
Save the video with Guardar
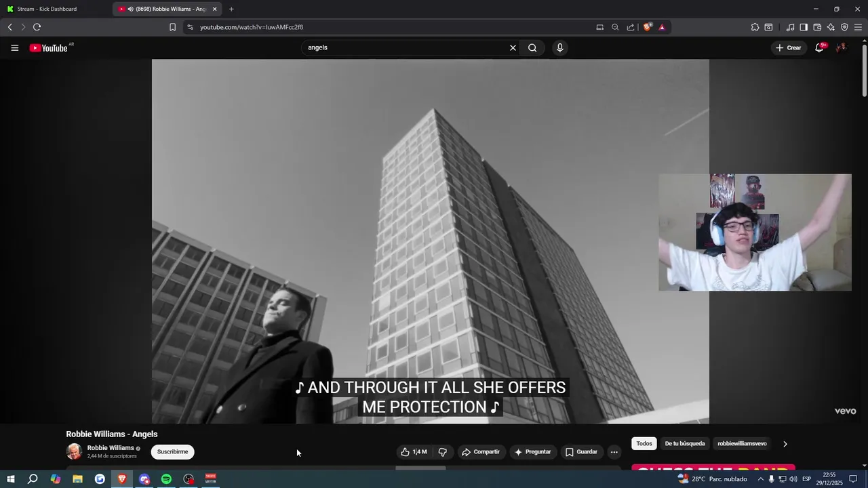pos(581,452)
